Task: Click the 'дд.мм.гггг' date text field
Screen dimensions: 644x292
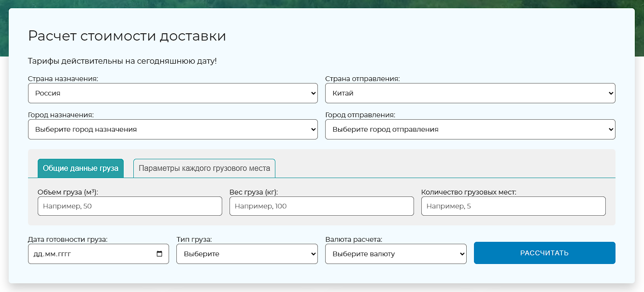Action: (x=87, y=254)
